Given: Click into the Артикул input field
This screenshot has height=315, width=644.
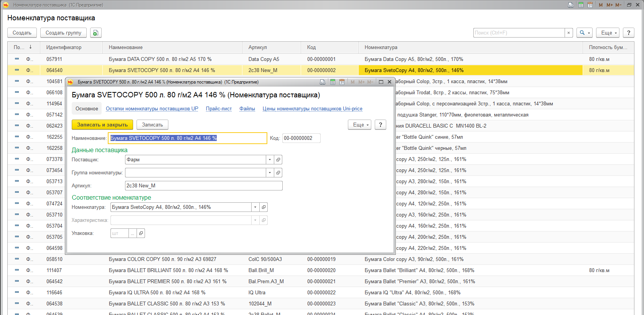Looking at the screenshot, I should coord(203,186).
